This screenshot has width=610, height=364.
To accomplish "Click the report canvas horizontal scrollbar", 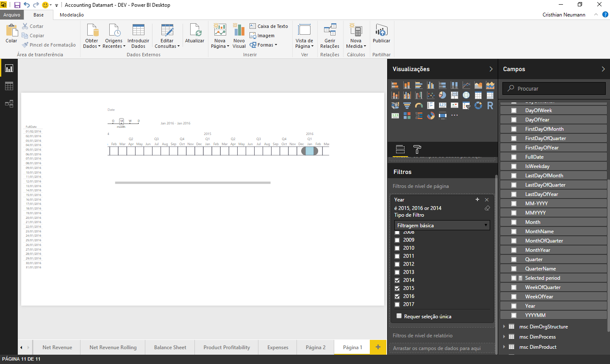I will click(x=193, y=183).
